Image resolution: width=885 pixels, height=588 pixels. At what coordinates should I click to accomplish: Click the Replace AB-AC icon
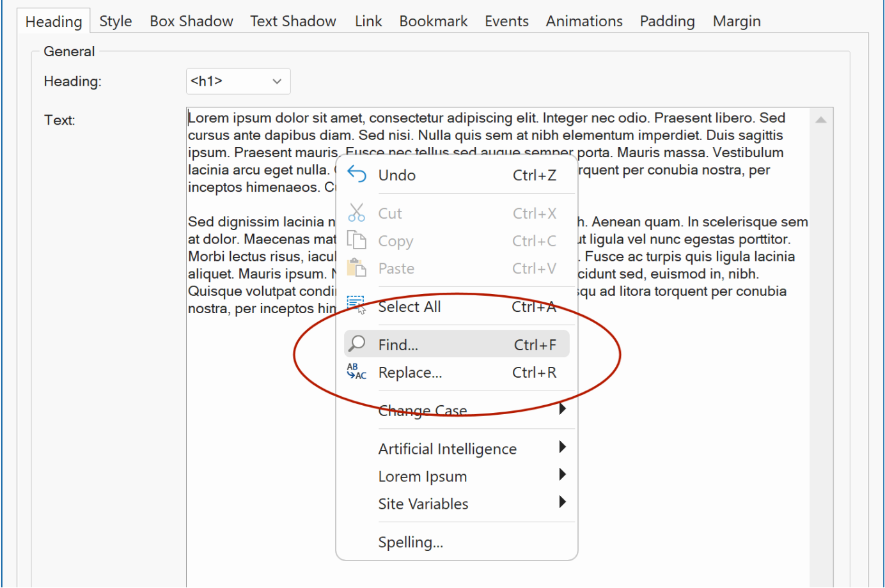[356, 371]
